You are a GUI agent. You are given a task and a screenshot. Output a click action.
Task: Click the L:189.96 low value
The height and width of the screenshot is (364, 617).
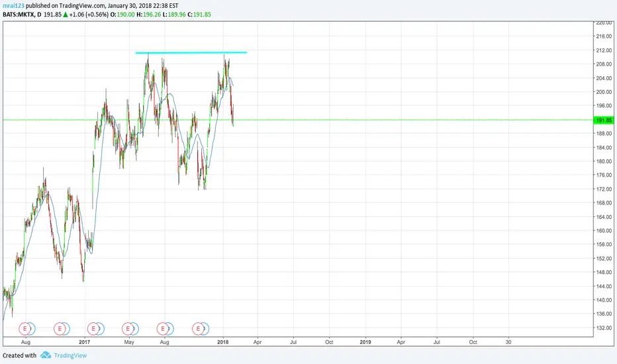(174, 15)
